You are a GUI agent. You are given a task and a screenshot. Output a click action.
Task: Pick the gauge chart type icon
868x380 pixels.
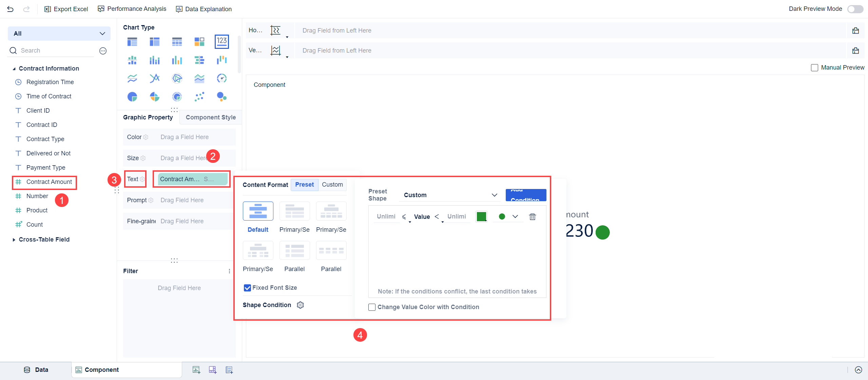point(221,78)
